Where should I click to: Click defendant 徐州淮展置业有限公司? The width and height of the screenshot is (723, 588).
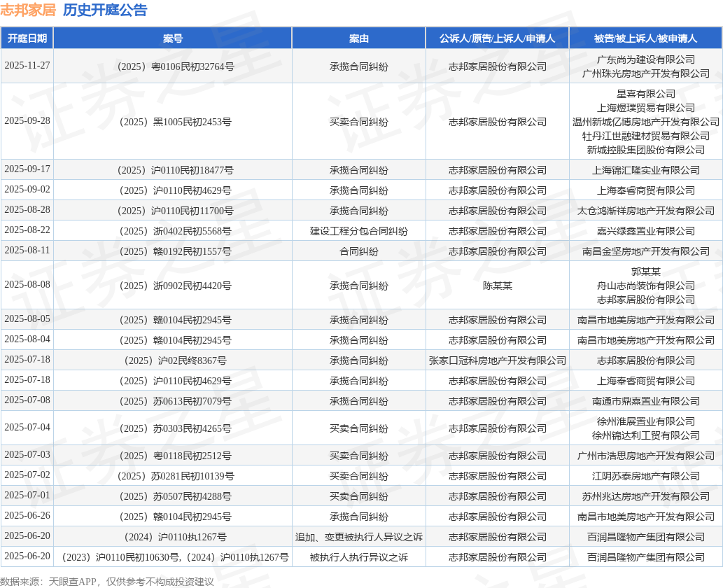646,422
